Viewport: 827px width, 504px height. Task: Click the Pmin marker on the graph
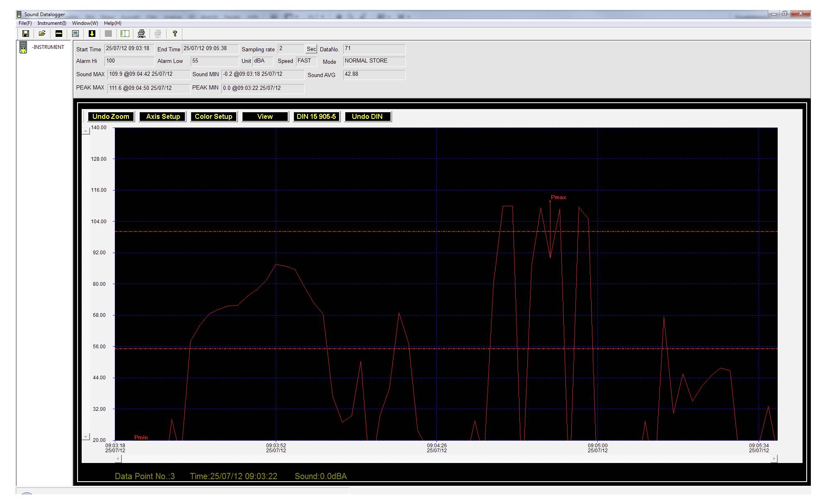pyautogui.click(x=141, y=437)
